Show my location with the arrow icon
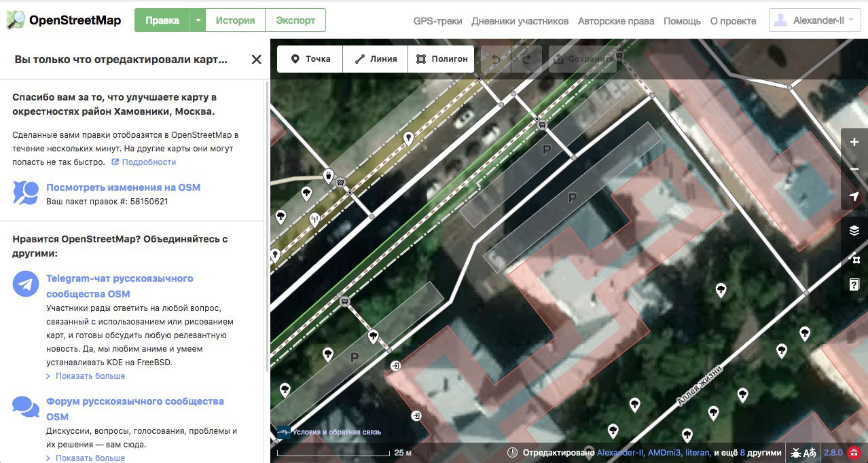Screen dimensions: 868x463 [854, 197]
